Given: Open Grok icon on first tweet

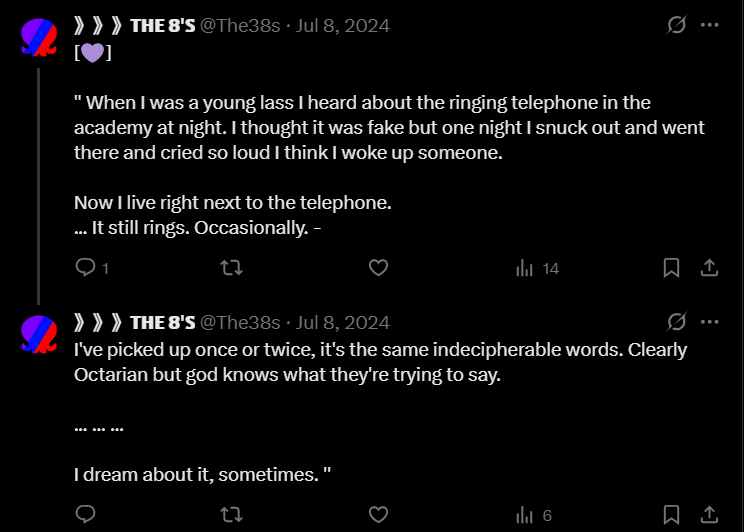Looking at the screenshot, I should (x=676, y=25).
